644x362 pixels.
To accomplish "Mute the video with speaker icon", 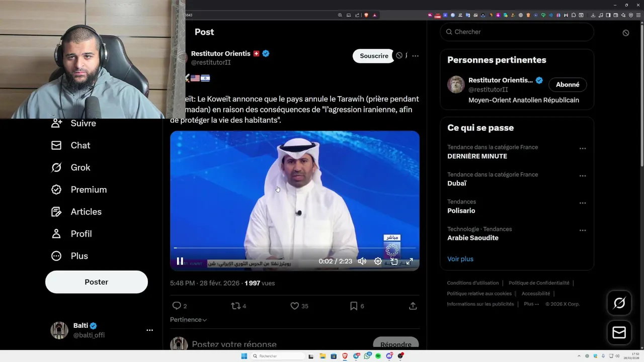I will click(x=362, y=261).
